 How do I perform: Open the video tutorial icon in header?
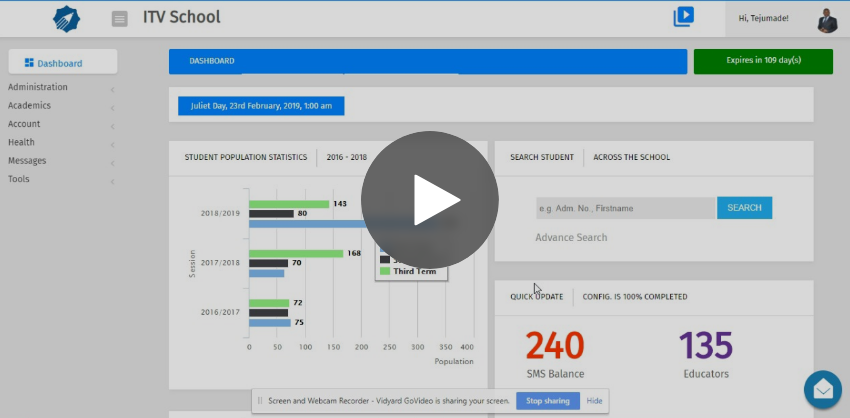click(x=683, y=17)
